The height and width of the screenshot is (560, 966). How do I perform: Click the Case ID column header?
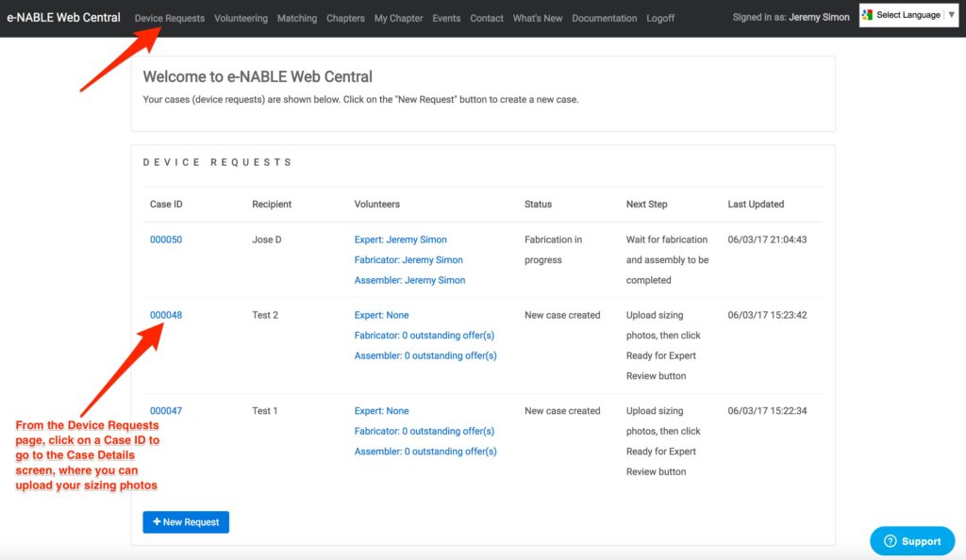point(166,204)
